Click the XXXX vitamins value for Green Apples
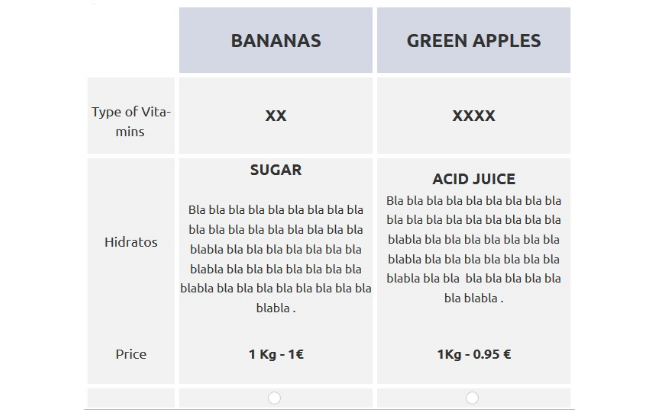 473,116
